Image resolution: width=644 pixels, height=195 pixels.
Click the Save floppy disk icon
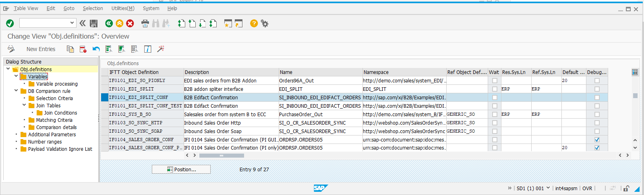(x=94, y=23)
